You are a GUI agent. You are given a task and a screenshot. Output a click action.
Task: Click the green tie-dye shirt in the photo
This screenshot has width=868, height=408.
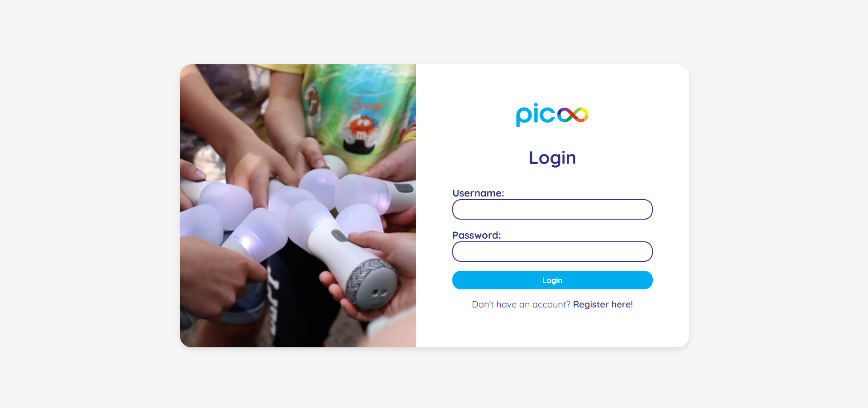360,109
